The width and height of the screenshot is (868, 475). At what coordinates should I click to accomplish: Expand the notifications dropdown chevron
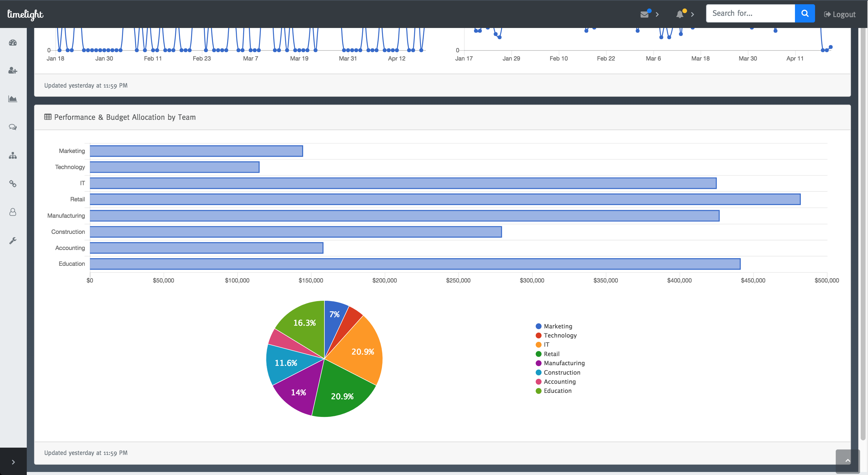pos(692,15)
